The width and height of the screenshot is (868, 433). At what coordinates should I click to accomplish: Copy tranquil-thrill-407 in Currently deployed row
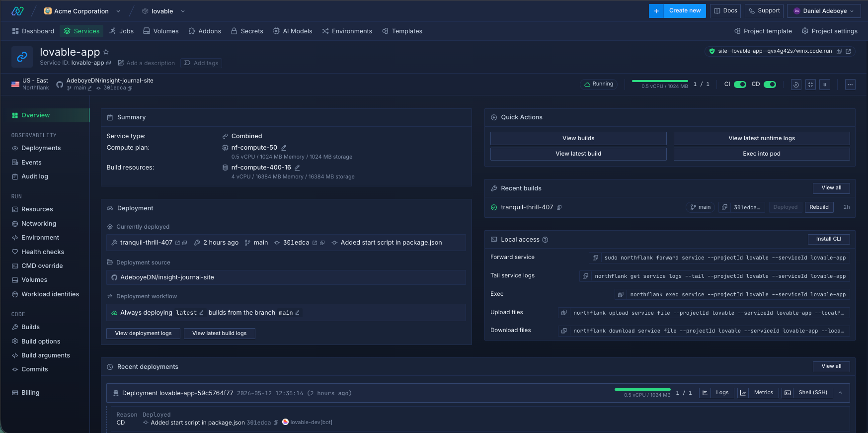coord(185,243)
